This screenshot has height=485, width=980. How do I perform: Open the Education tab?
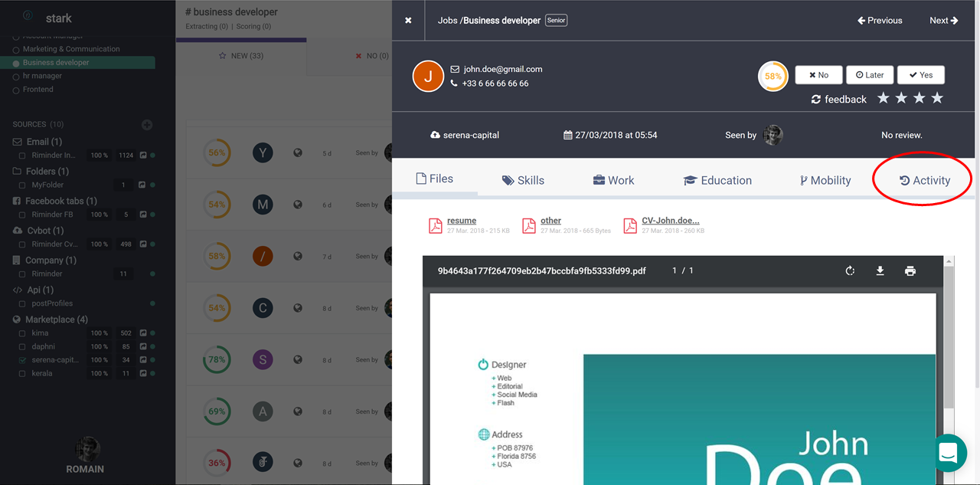point(717,180)
